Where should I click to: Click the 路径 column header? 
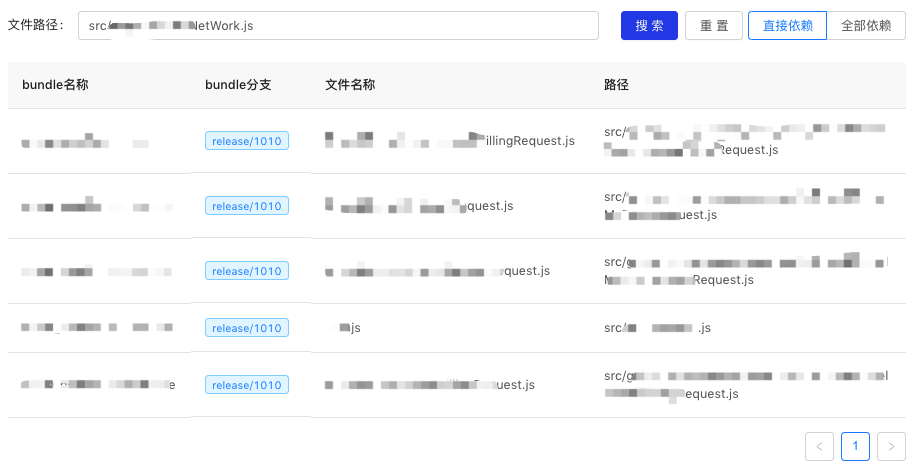point(616,85)
